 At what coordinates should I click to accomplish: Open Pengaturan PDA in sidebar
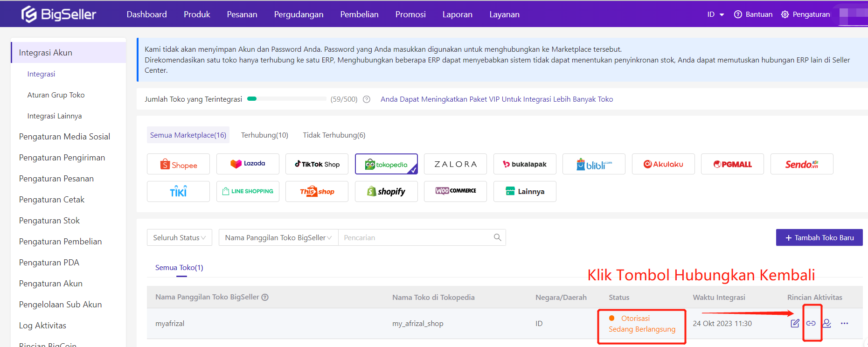coord(49,263)
